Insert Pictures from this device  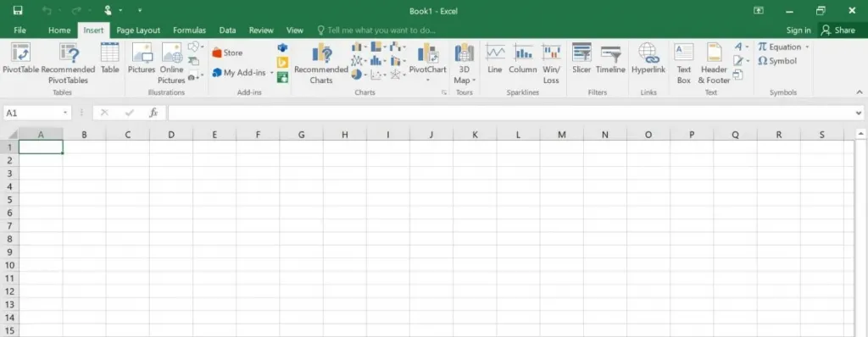tap(142, 58)
